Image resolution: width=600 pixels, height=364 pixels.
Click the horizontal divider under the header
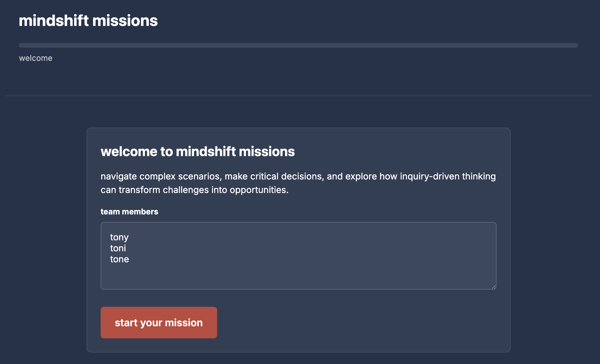pyautogui.click(x=298, y=96)
